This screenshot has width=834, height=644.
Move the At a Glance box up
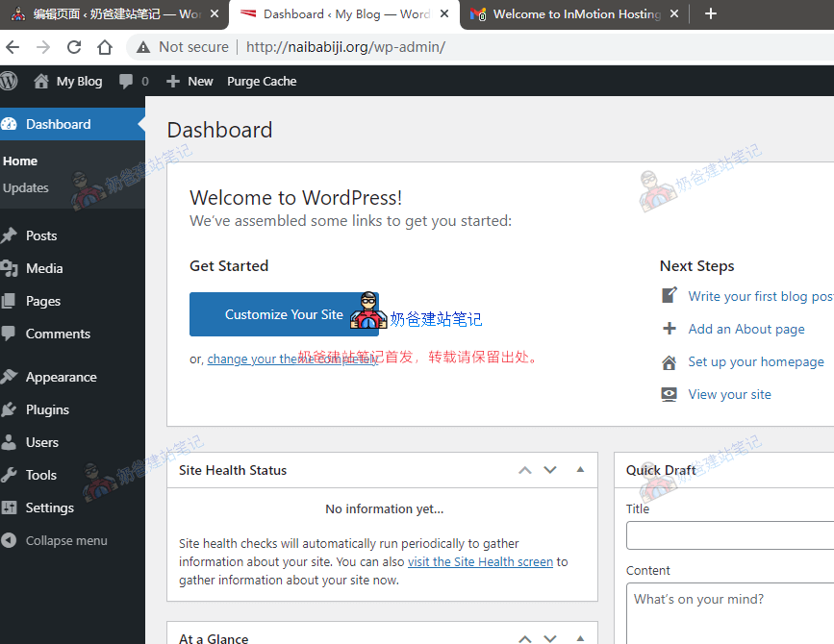coord(524,637)
